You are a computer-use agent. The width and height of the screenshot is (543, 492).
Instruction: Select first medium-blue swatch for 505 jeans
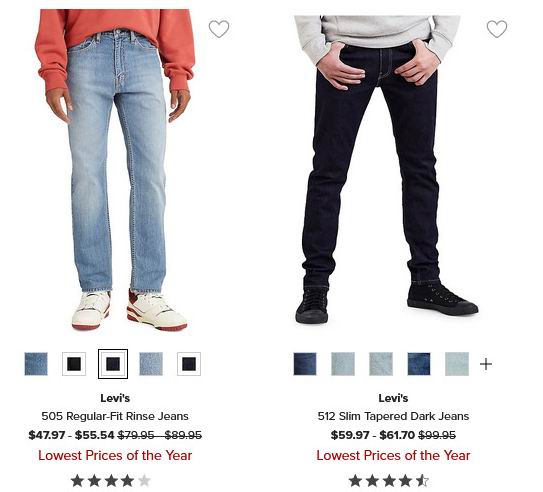[36, 364]
